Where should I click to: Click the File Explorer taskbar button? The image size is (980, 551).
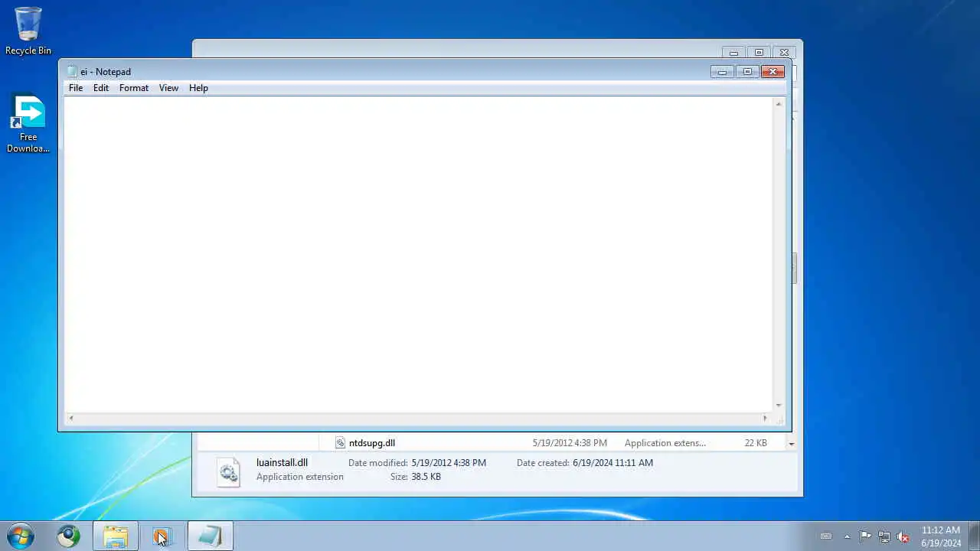(x=116, y=536)
